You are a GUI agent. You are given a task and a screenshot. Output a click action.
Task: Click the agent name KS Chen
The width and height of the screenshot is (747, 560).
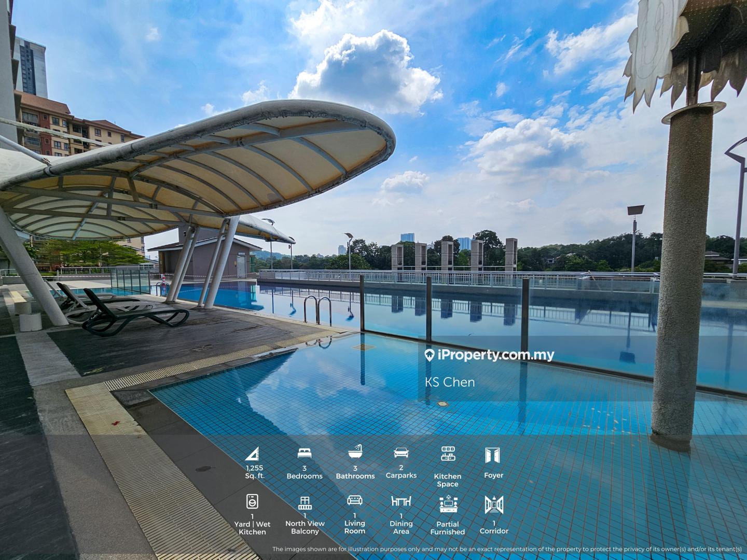point(450,382)
